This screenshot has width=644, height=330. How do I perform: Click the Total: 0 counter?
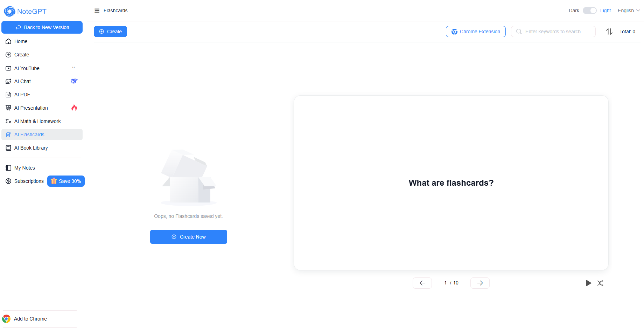627,32
